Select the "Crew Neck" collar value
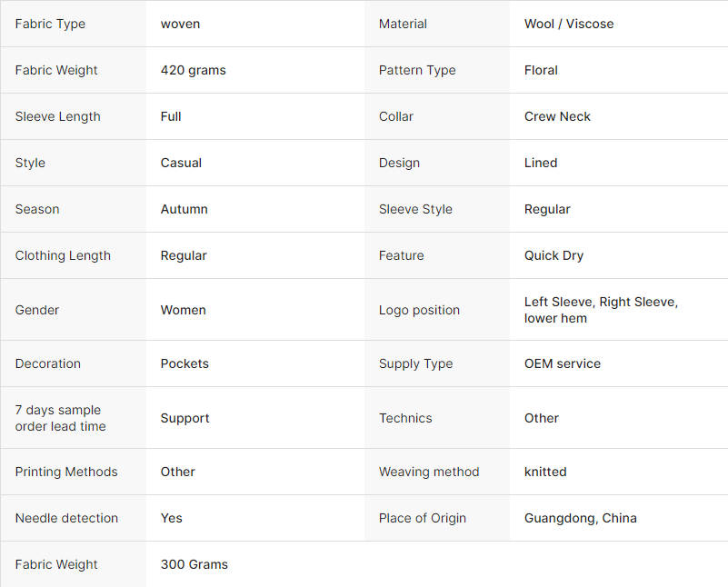This screenshot has width=728, height=587. coord(557,116)
